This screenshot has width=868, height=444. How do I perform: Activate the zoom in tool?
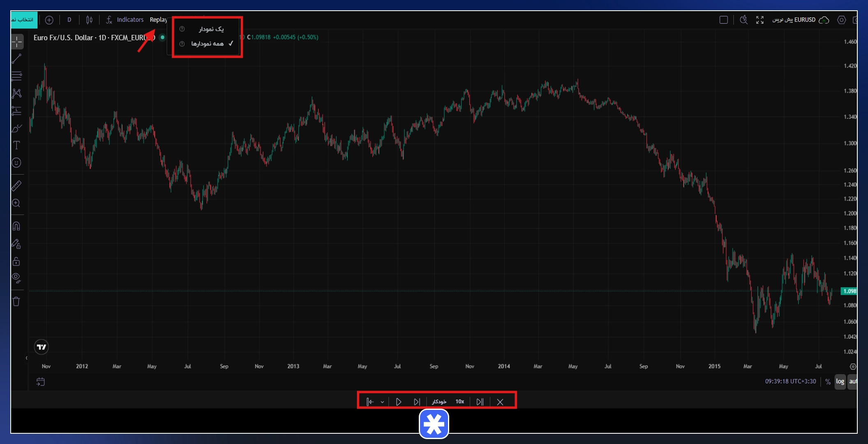tap(17, 203)
